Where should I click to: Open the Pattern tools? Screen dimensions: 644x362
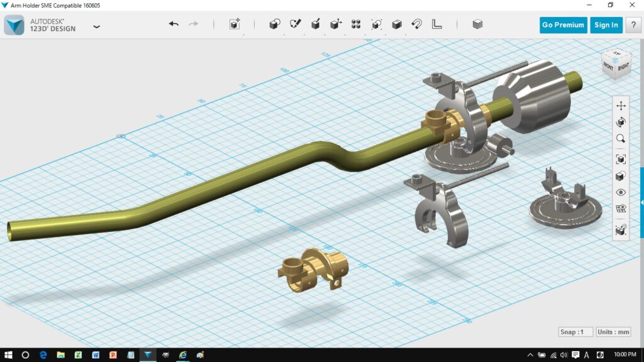coord(356,25)
